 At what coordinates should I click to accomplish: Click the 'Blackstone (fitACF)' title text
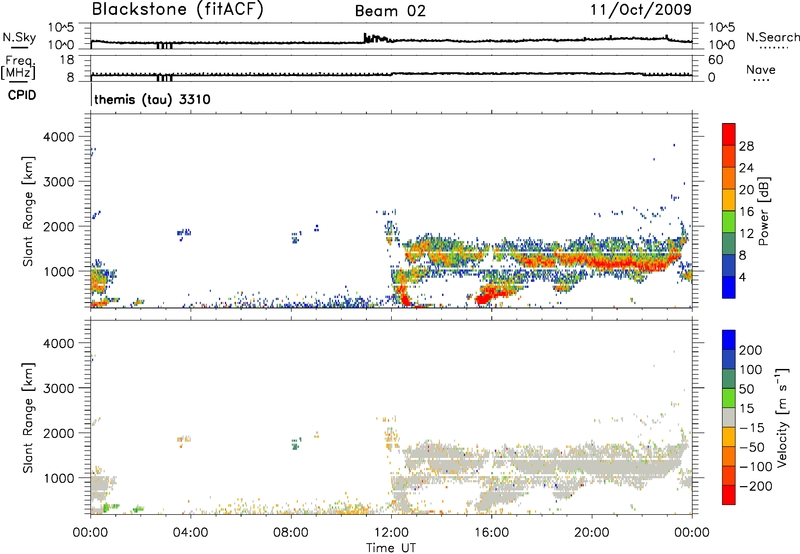[177, 9]
